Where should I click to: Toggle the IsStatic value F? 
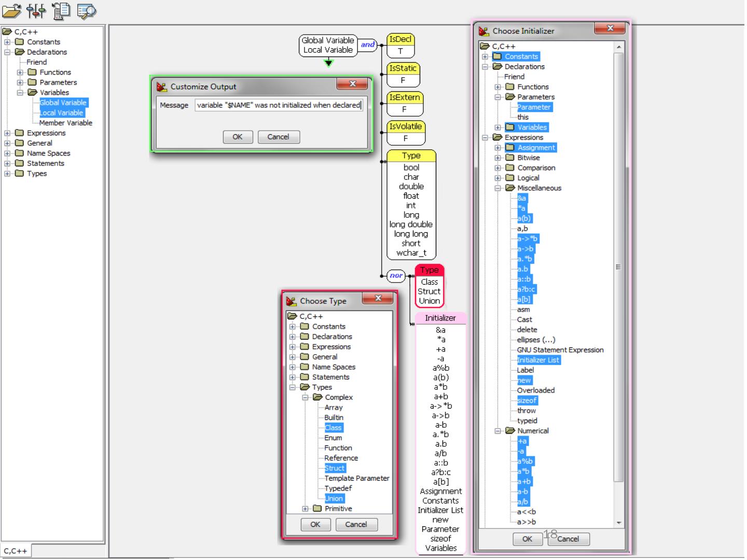tap(403, 80)
